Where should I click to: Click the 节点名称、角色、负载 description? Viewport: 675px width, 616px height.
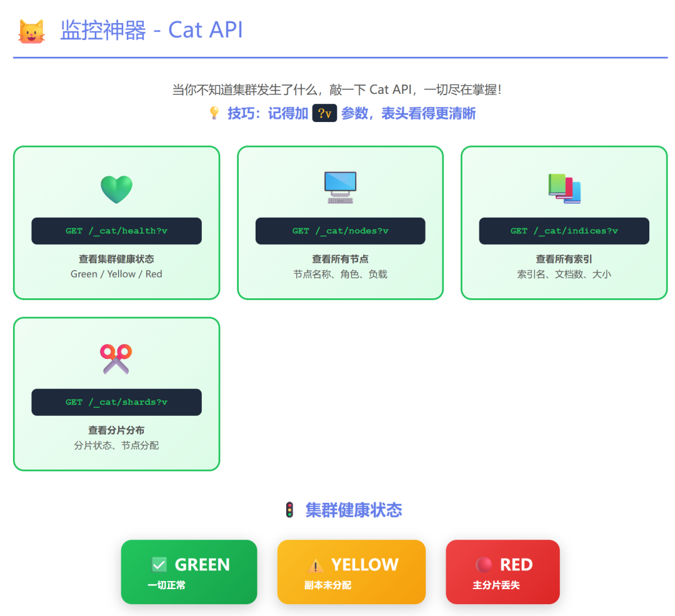(x=340, y=274)
